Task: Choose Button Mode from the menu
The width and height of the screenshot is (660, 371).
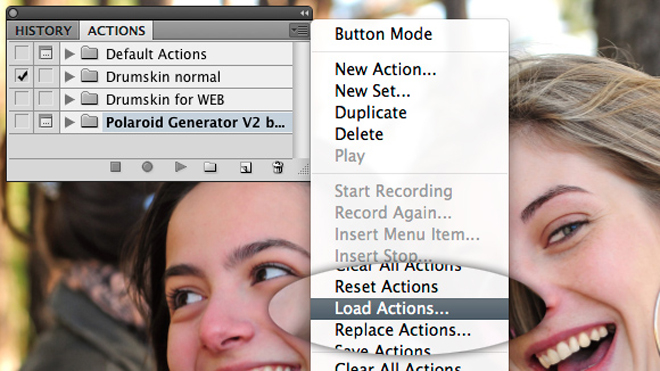Action: (383, 34)
